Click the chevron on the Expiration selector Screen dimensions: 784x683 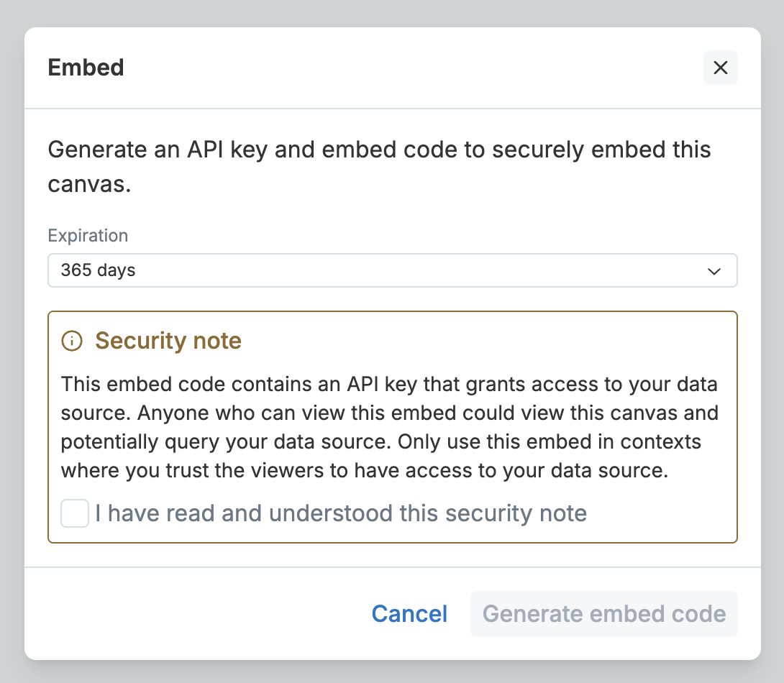[714, 271]
